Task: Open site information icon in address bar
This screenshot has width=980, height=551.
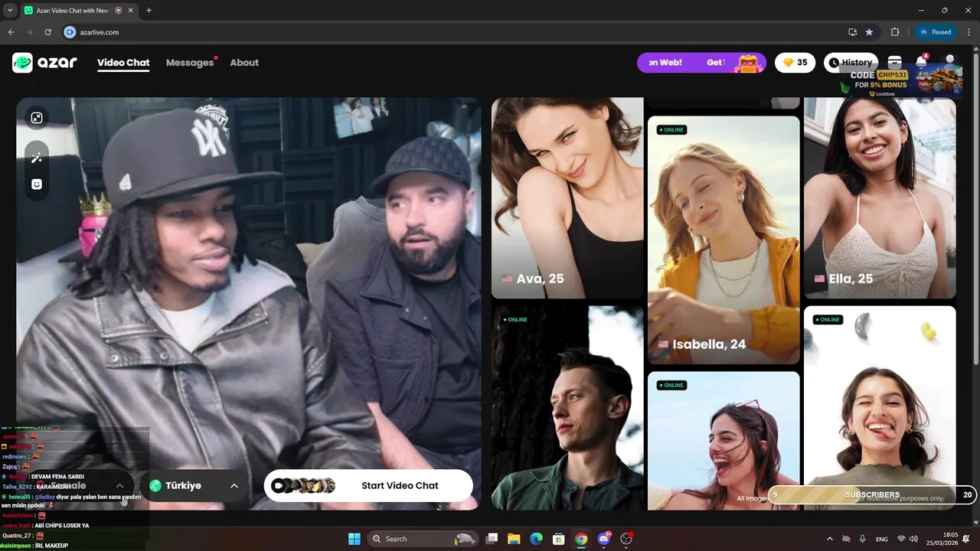Action: [70, 32]
